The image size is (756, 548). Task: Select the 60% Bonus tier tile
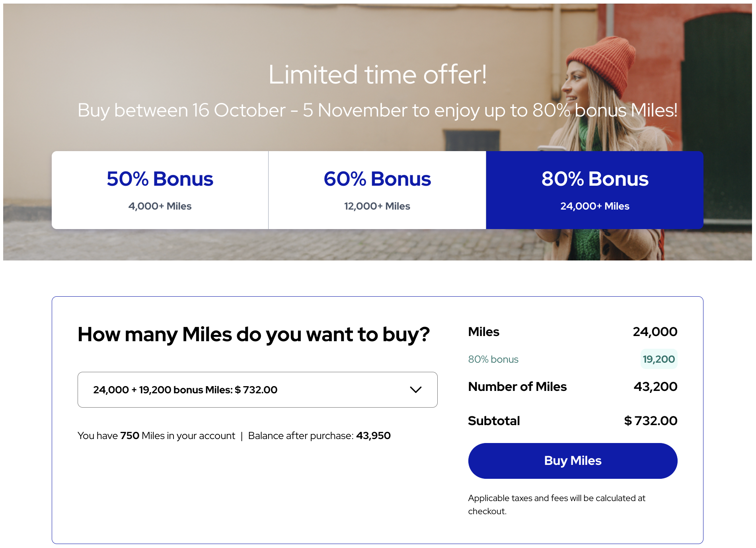[x=377, y=190]
